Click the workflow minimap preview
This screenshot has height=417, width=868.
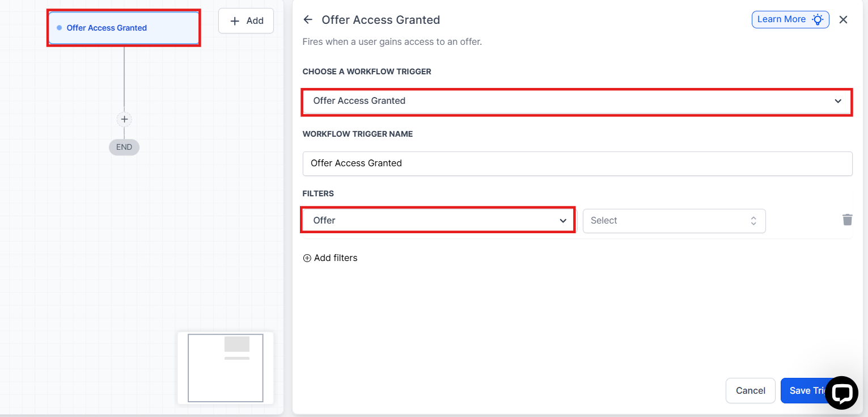(x=226, y=368)
